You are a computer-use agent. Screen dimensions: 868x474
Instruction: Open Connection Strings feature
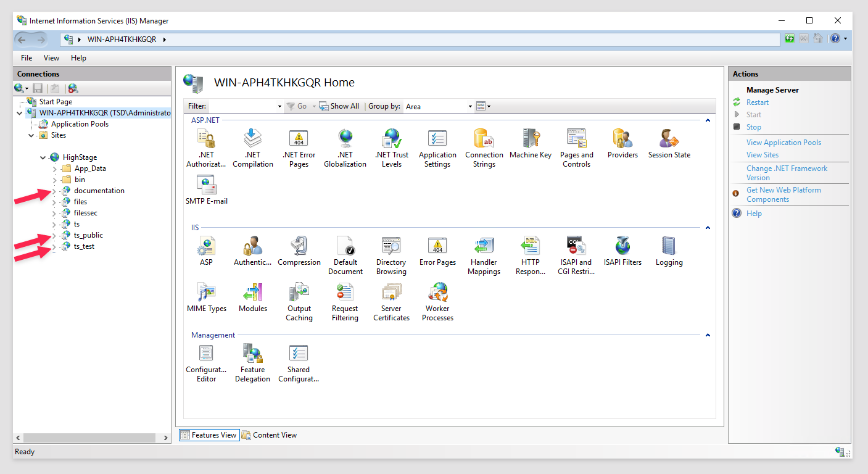pyautogui.click(x=484, y=148)
